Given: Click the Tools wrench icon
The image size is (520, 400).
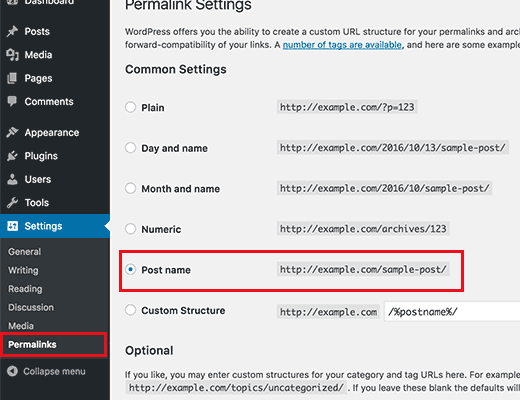Looking at the screenshot, I should pos(12,203).
